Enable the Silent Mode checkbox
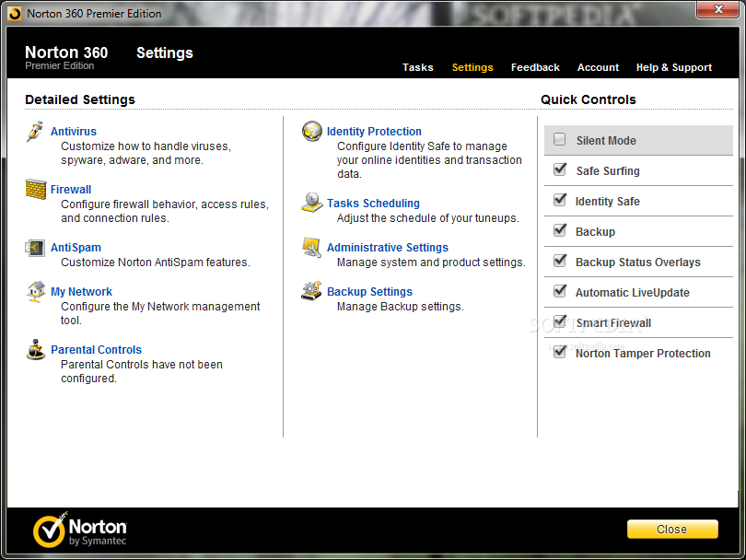Viewport: 746px width, 560px height. pos(560,139)
